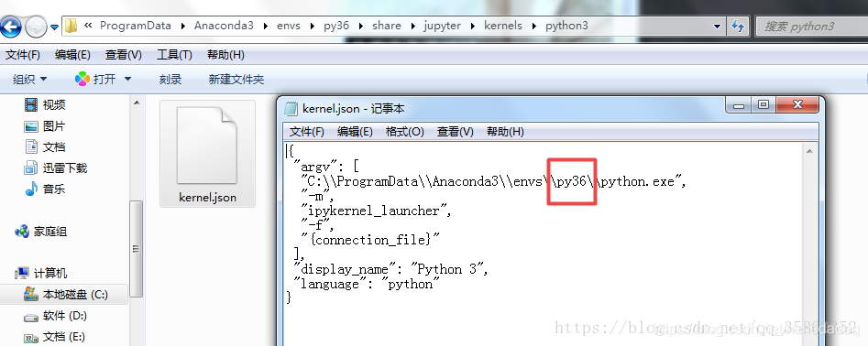Select share in the address path
The height and width of the screenshot is (346, 868).
point(387,26)
